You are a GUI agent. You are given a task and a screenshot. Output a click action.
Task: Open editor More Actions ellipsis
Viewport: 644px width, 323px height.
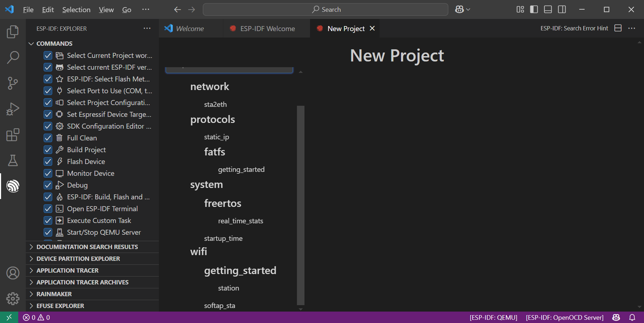[x=632, y=28]
